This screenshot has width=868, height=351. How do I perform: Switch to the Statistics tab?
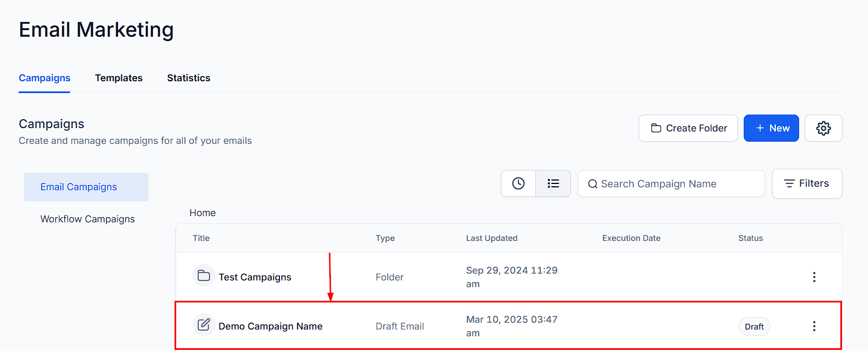(189, 78)
